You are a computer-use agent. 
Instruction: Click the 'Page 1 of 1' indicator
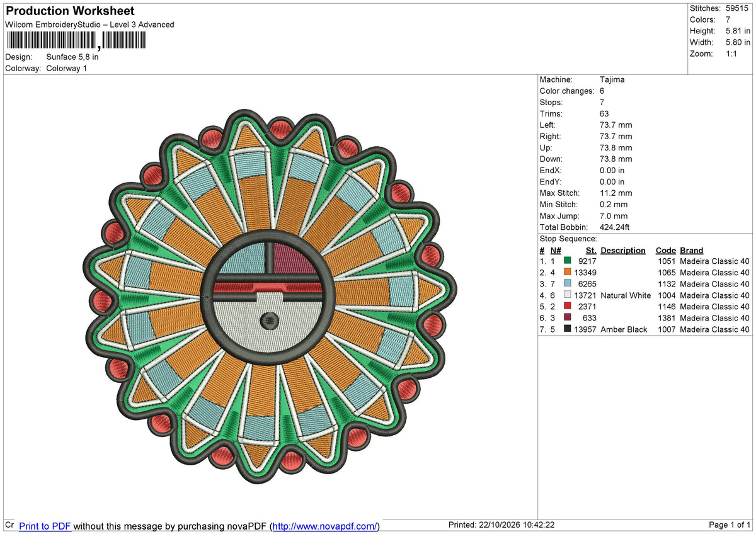(x=730, y=525)
